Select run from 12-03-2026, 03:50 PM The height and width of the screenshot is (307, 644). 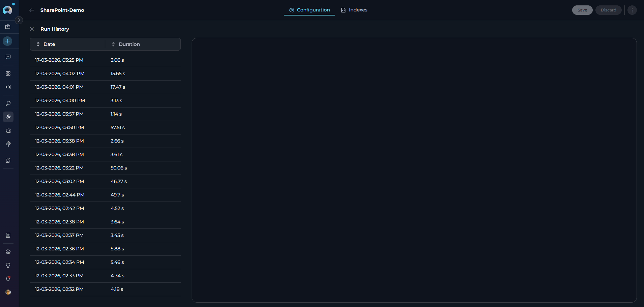pyautogui.click(x=105, y=127)
